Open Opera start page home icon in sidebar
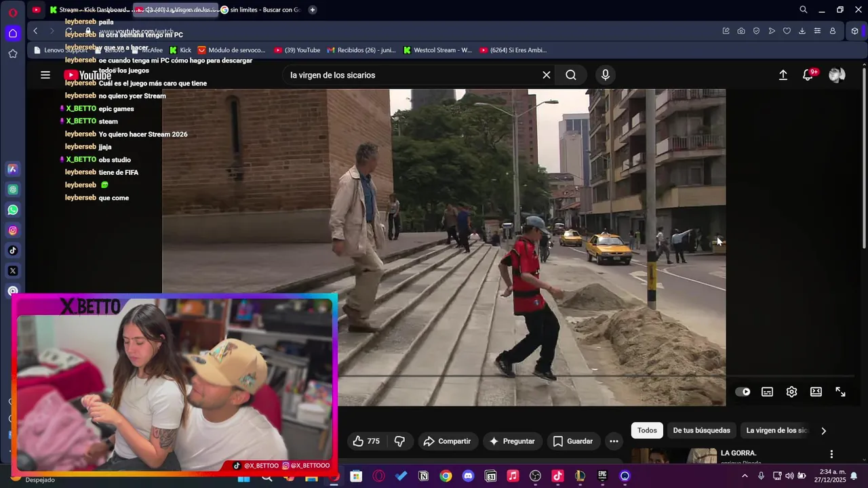Image resolution: width=868 pixels, height=488 pixels. (13, 33)
